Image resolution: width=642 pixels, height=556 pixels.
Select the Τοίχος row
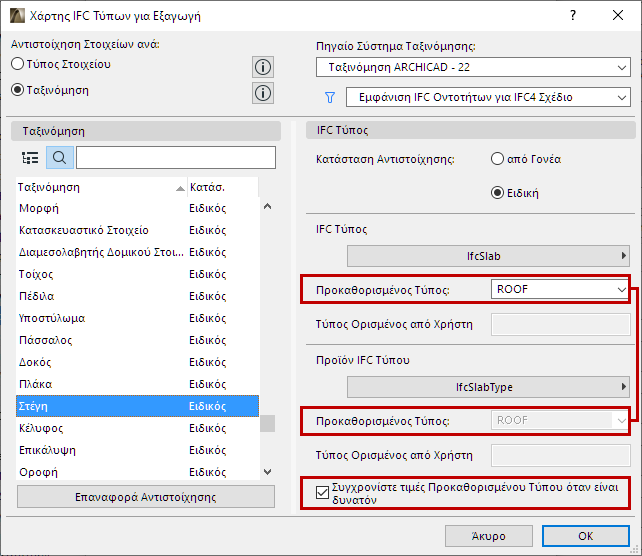click(x=137, y=274)
